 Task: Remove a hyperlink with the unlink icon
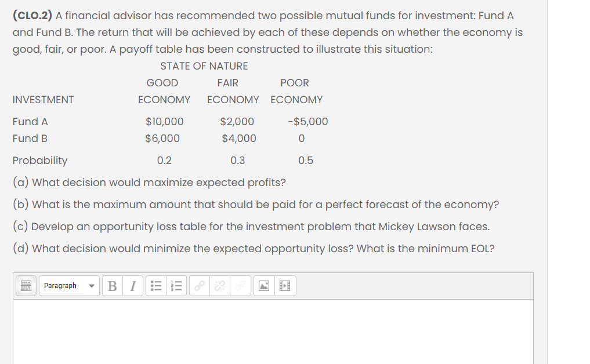pos(219,285)
